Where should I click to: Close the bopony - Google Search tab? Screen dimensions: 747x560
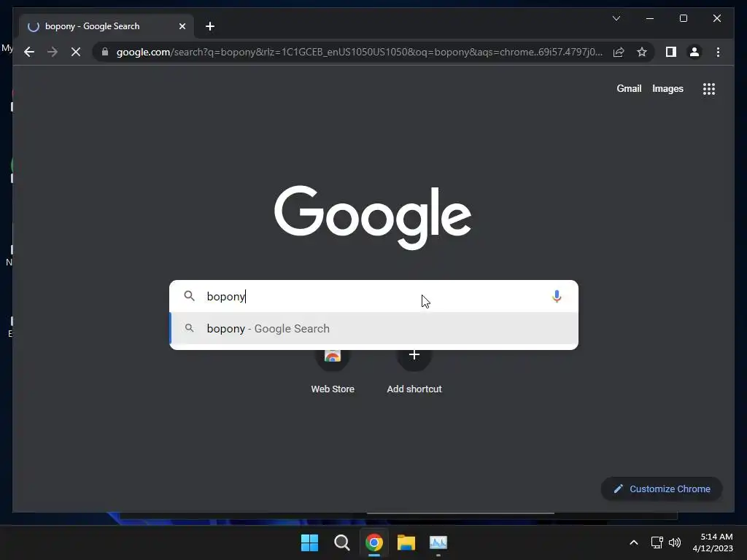(182, 26)
